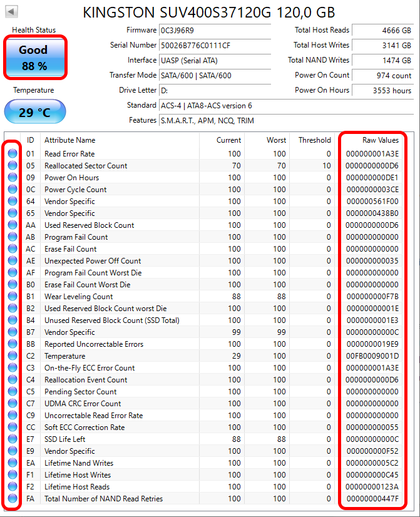Select the 'Wear Leveling Count' attribute name

[x=78, y=297]
